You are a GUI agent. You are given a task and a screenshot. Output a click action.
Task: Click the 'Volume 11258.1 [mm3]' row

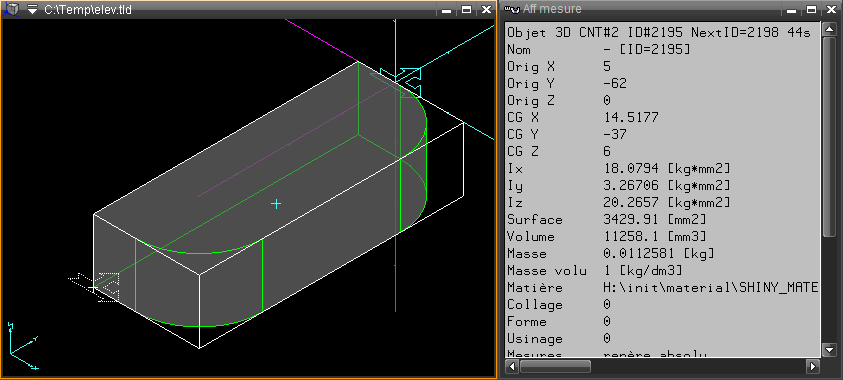coord(607,236)
